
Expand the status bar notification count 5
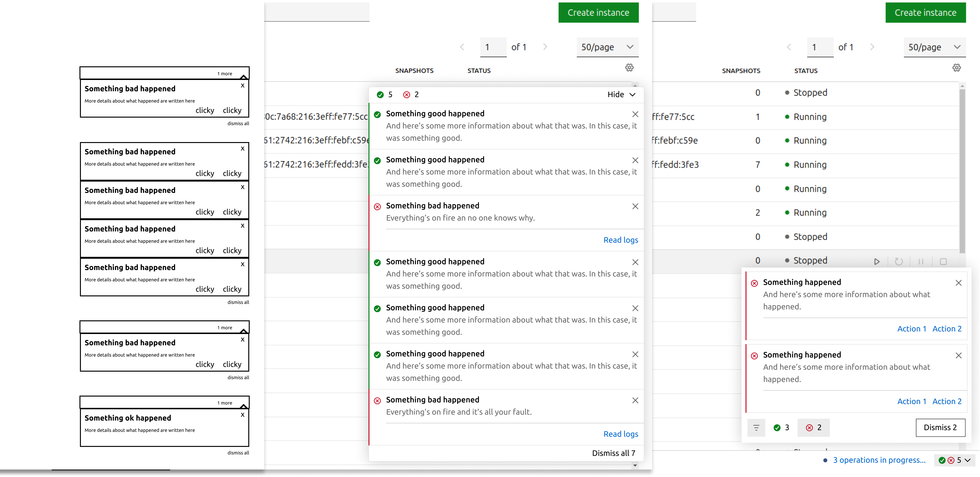pyautogui.click(x=954, y=460)
